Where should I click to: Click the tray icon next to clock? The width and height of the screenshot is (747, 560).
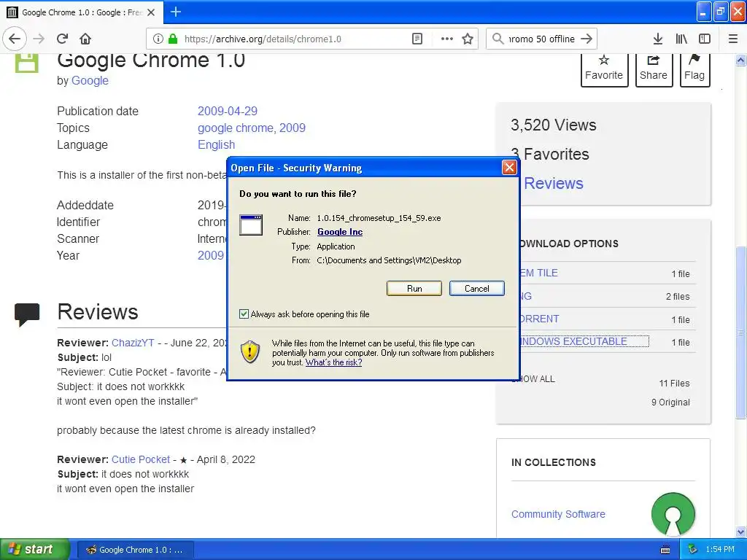pos(693,550)
